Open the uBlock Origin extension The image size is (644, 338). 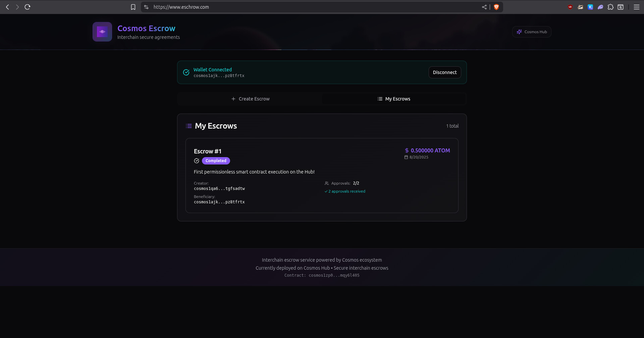tap(570, 7)
